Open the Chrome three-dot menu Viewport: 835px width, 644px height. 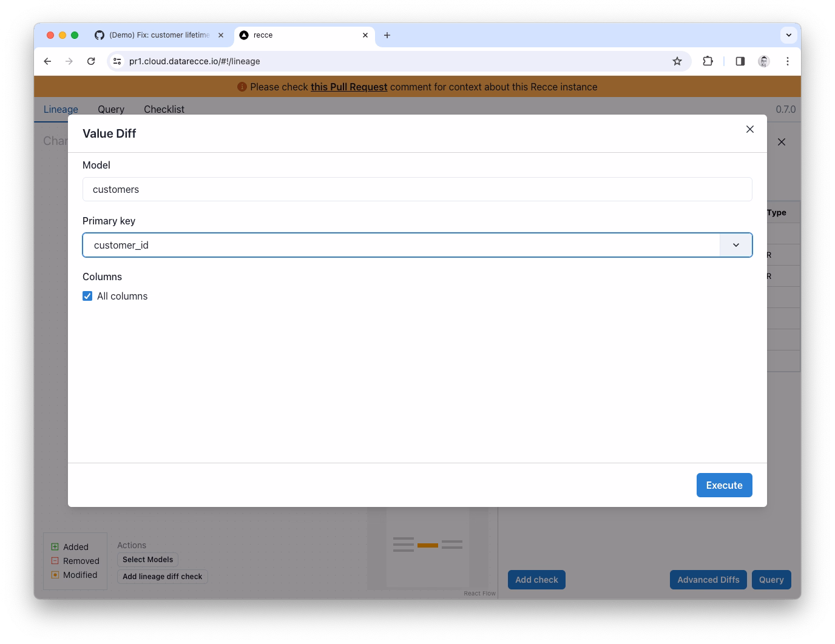pos(788,61)
